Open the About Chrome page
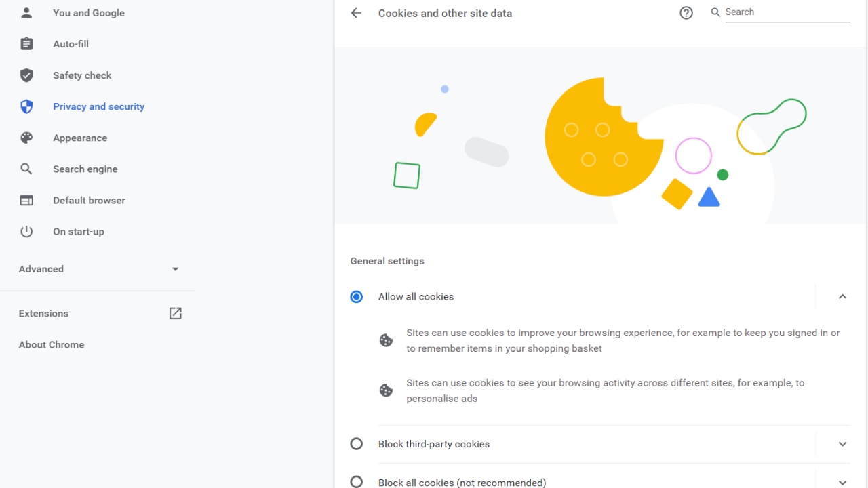The height and width of the screenshot is (488, 868). pos(52,344)
